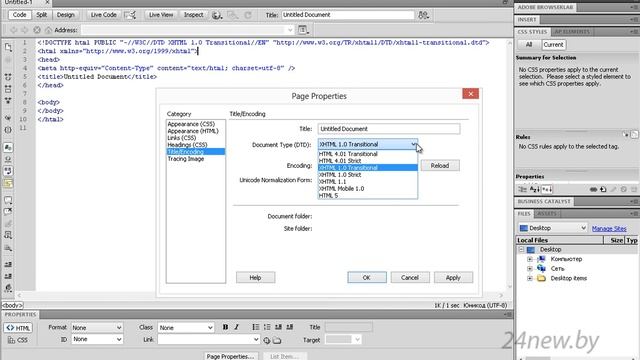The image size is (640, 360).
Task: Select Appearance (HTML) category
Action: tap(193, 131)
